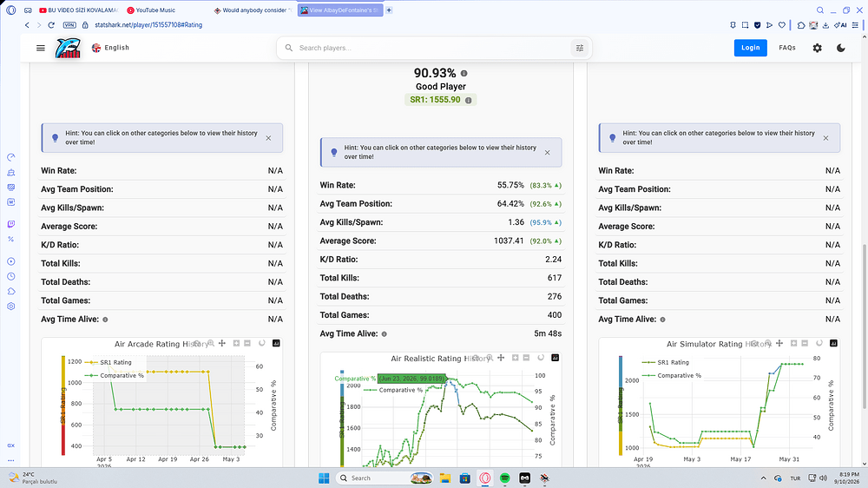Click Plotly logo on Air Simulator chart
The width and height of the screenshot is (868, 488).
(833, 344)
